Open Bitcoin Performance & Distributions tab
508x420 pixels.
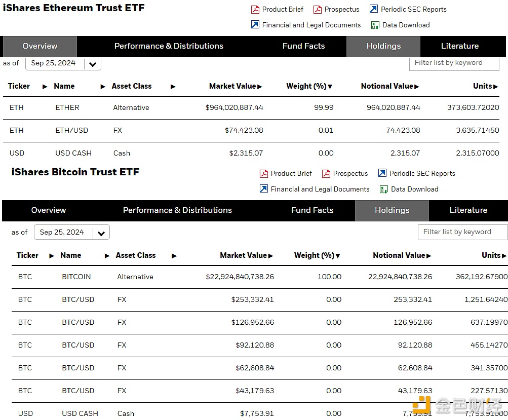[177, 210]
